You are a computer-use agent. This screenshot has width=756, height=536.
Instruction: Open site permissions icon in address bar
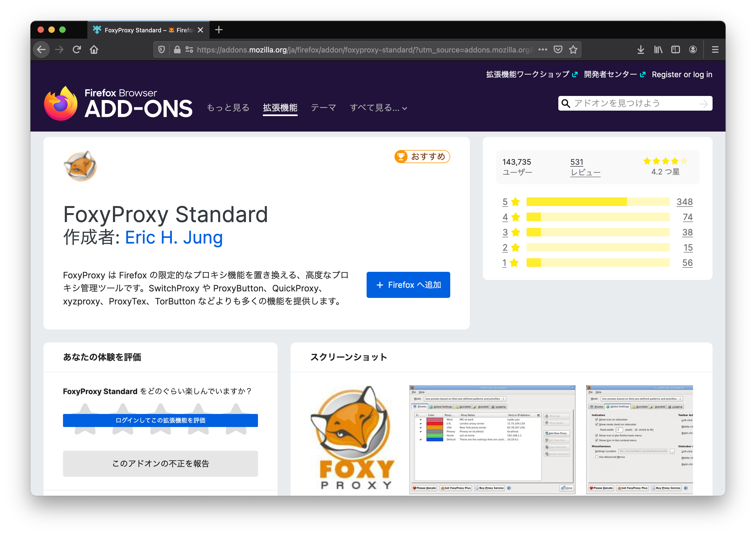click(x=189, y=49)
